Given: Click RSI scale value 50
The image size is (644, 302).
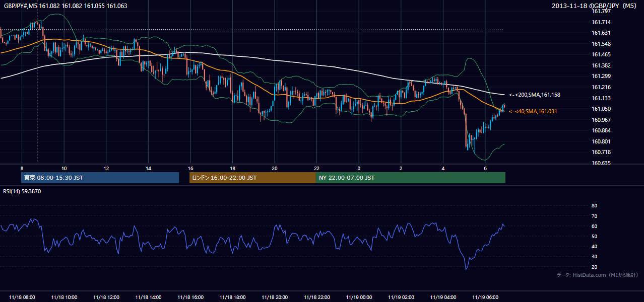Looking at the screenshot, I should click(x=594, y=236).
